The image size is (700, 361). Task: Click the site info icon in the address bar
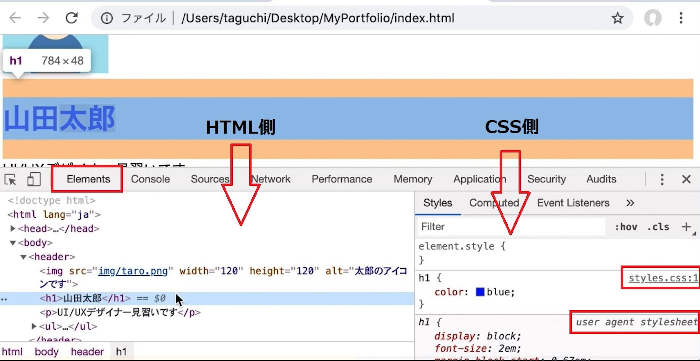tap(106, 18)
